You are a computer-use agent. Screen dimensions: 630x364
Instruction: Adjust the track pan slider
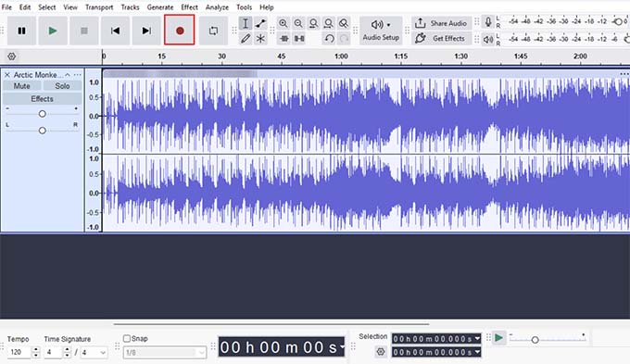(x=43, y=131)
